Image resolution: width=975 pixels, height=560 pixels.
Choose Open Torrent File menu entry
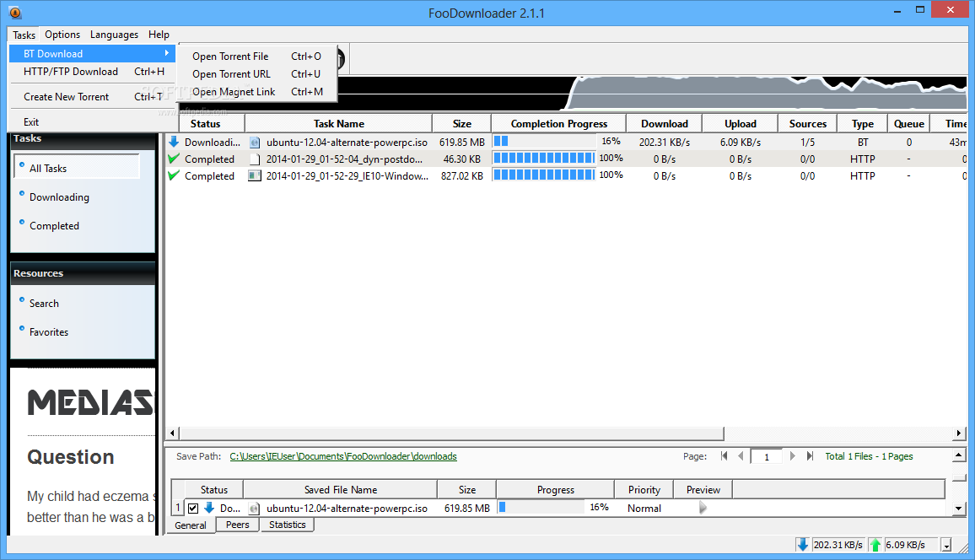[x=256, y=56]
